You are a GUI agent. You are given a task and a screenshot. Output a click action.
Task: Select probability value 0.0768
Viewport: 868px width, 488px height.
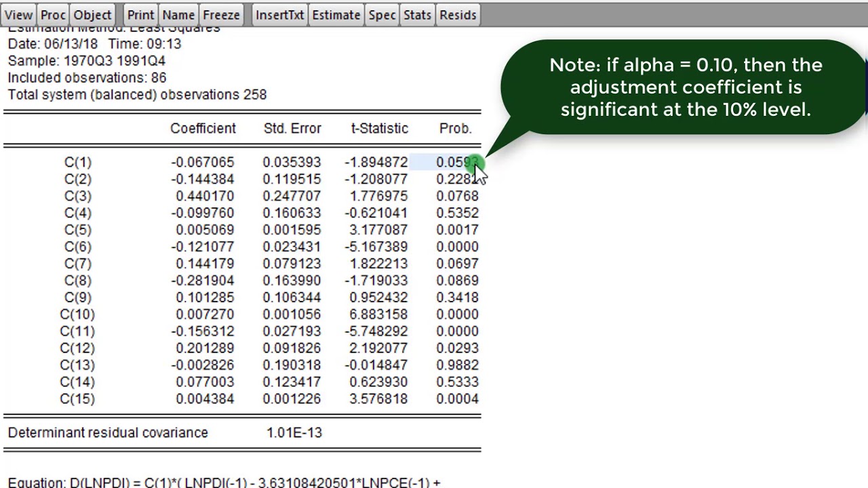[x=457, y=197]
